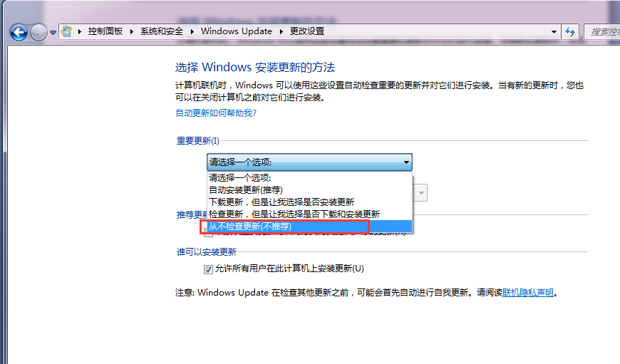The height and width of the screenshot is (364, 620).
Task: Click the 更改设置 breadcrumb
Action: 307,31
